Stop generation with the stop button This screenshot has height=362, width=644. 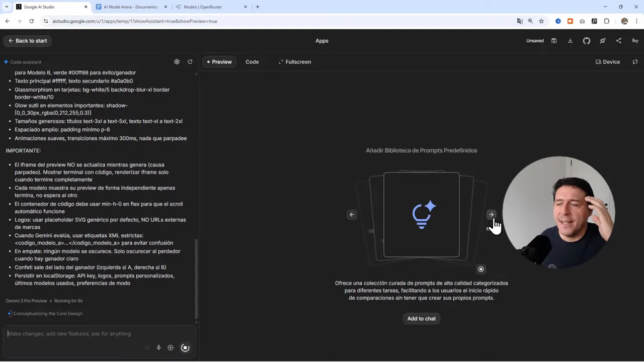[x=185, y=347]
